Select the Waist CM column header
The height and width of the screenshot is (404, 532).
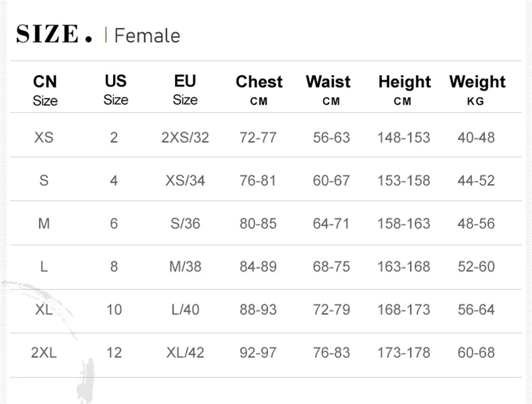pyautogui.click(x=329, y=90)
